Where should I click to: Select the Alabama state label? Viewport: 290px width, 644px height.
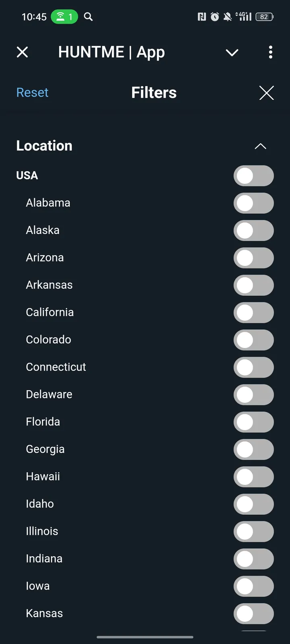[48, 203]
